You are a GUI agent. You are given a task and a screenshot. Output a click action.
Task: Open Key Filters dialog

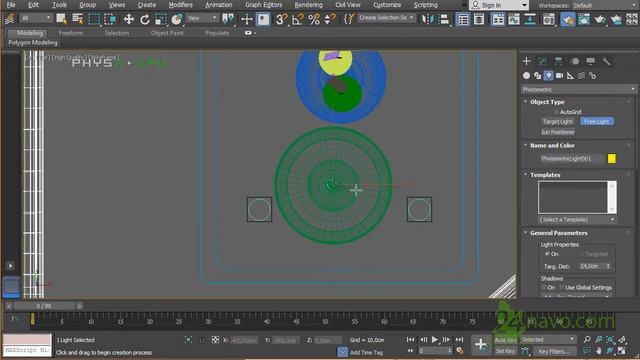pos(554,351)
